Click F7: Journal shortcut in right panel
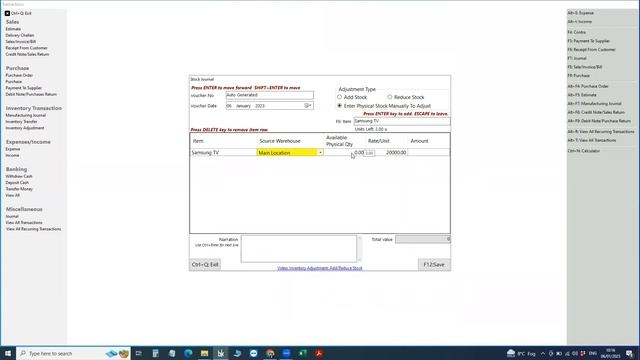Viewport: 640px width, 360px height. (577, 58)
